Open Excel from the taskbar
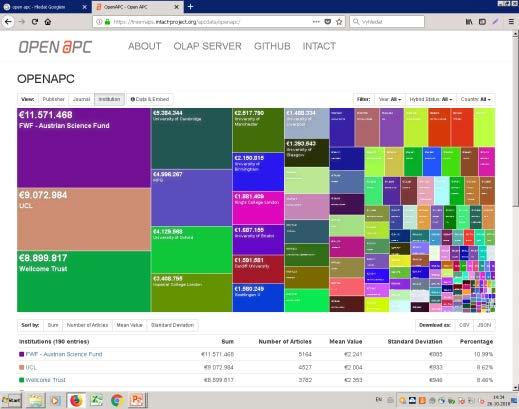Image resolution: width=519 pixels, height=409 pixels. [97, 400]
